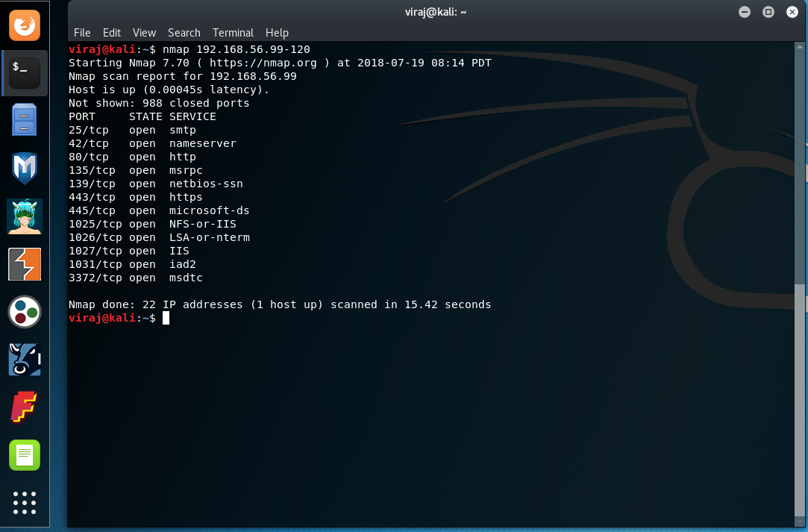Open the three-colored-circles dock icon

[x=25, y=312]
